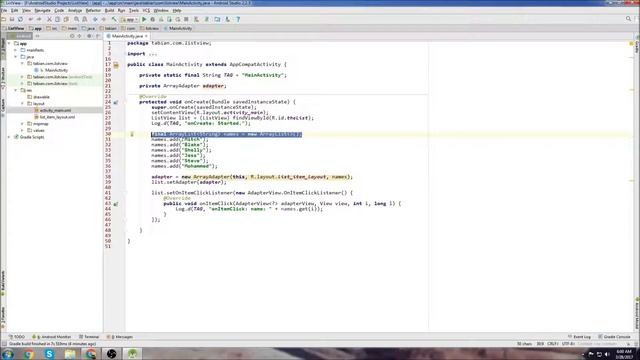Collapse the java folder
640x360 pixels.
click(x=16, y=57)
